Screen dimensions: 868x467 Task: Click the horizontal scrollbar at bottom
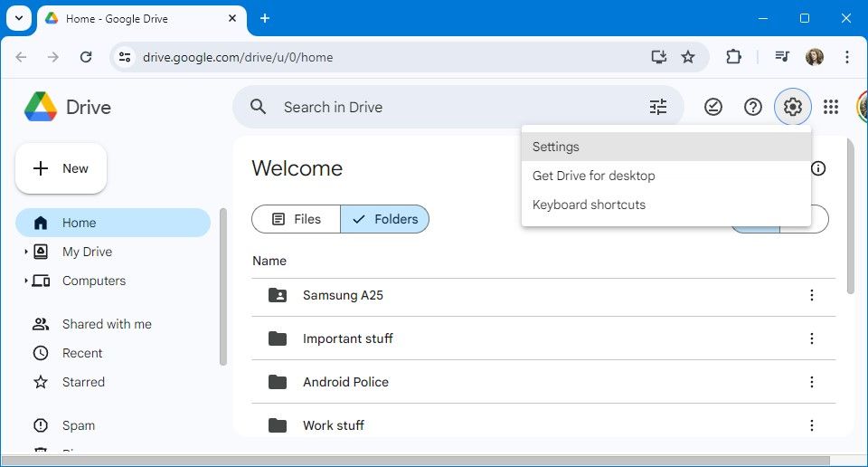click(415, 461)
